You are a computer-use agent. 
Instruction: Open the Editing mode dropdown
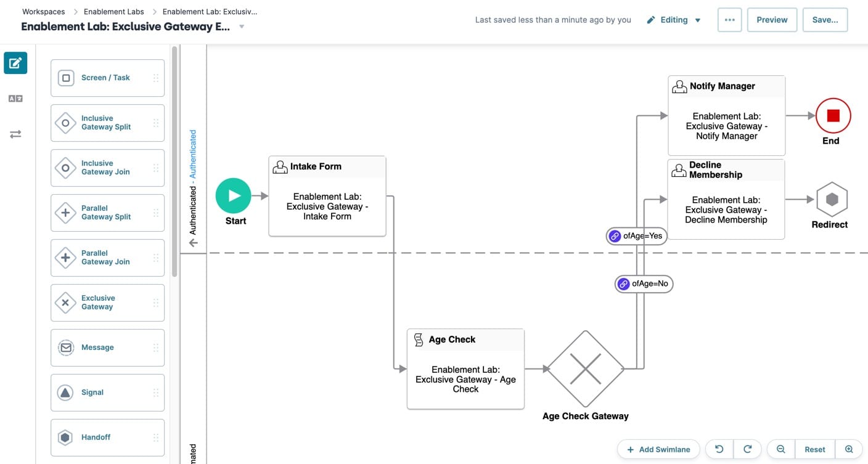point(674,20)
